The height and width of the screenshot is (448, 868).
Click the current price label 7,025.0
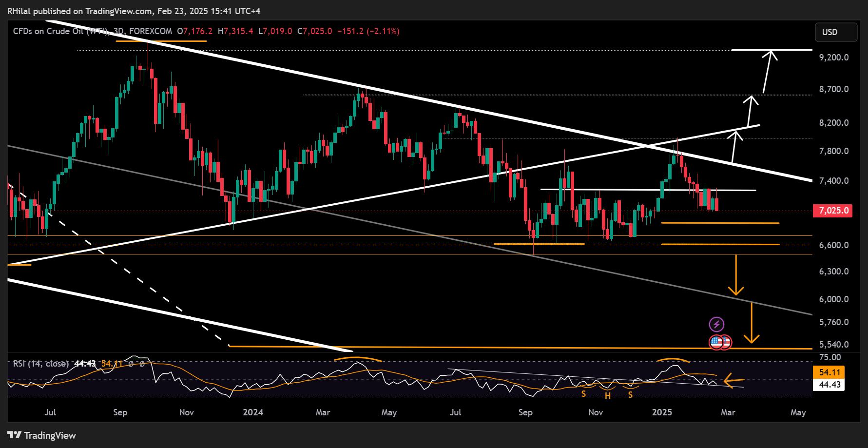pyautogui.click(x=833, y=211)
